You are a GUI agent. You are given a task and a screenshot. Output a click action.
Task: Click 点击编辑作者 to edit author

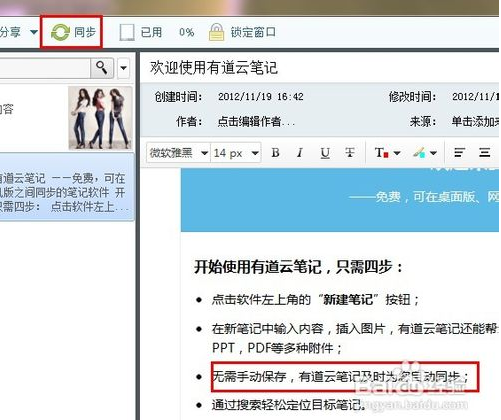(x=256, y=121)
